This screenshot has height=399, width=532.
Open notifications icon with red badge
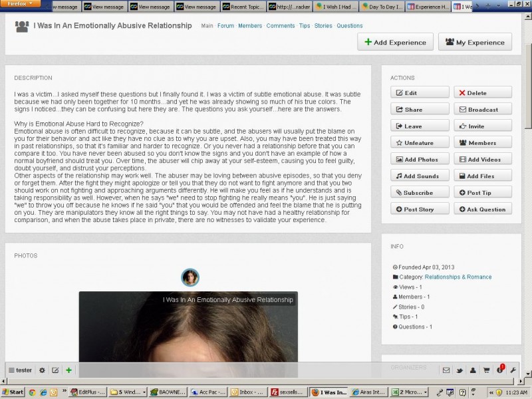500,369
